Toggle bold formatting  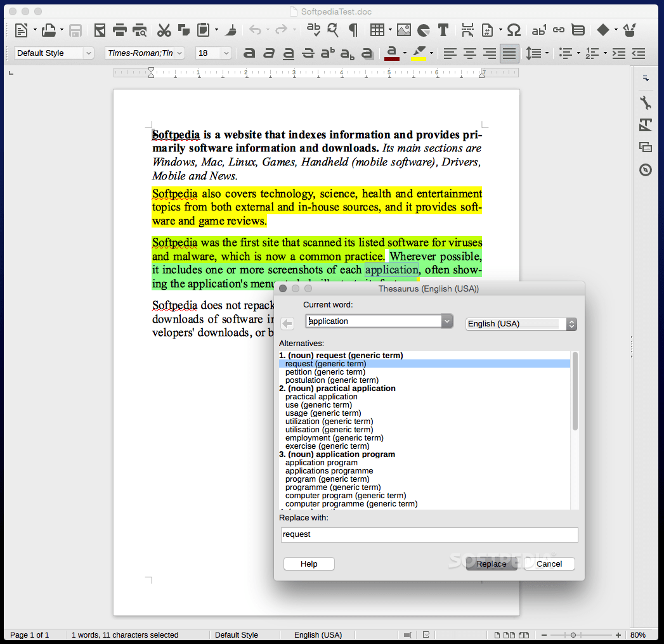coord(249,53)
